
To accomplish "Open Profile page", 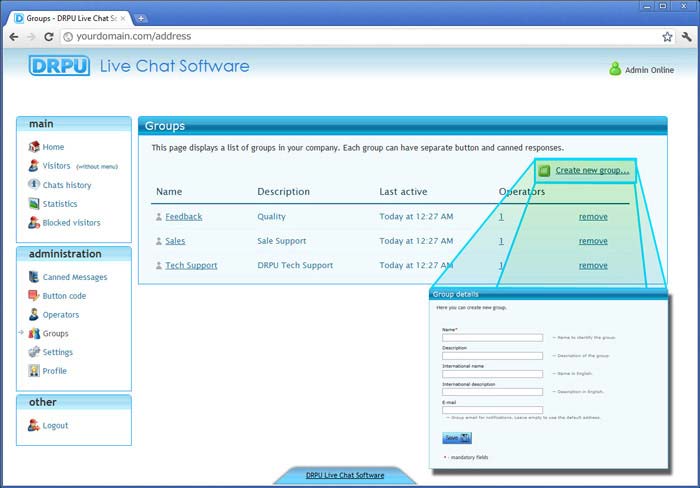I will [x=54, y=371].
